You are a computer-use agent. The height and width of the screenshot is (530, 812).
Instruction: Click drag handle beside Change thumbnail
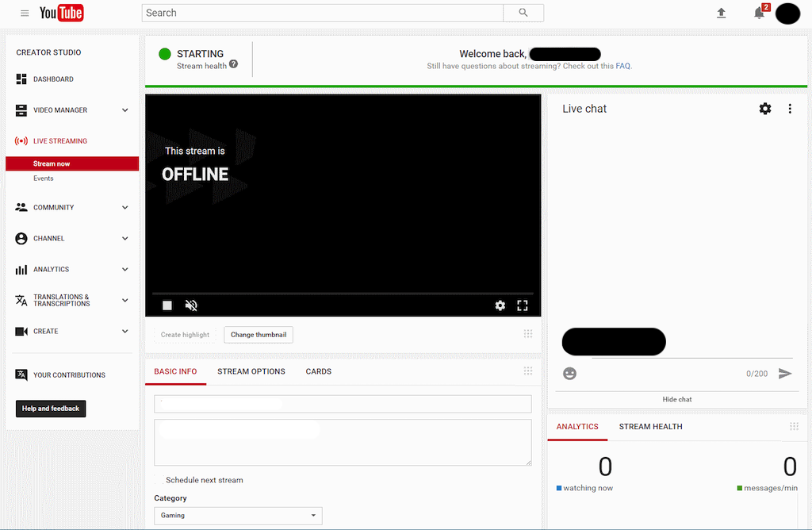527,334
